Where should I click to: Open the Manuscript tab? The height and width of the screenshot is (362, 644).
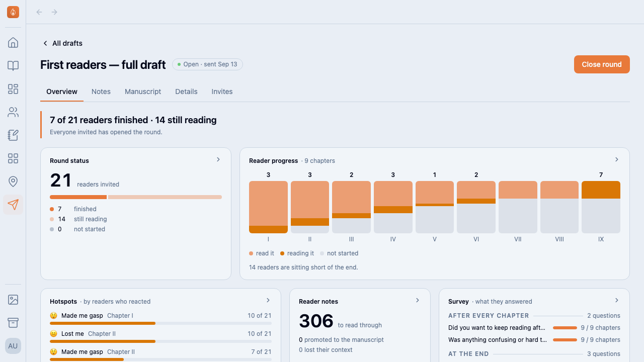tap(143, 92)
